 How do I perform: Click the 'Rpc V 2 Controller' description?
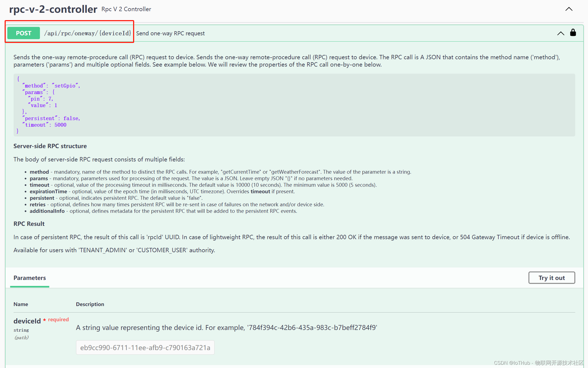click(x=126, y=9)
